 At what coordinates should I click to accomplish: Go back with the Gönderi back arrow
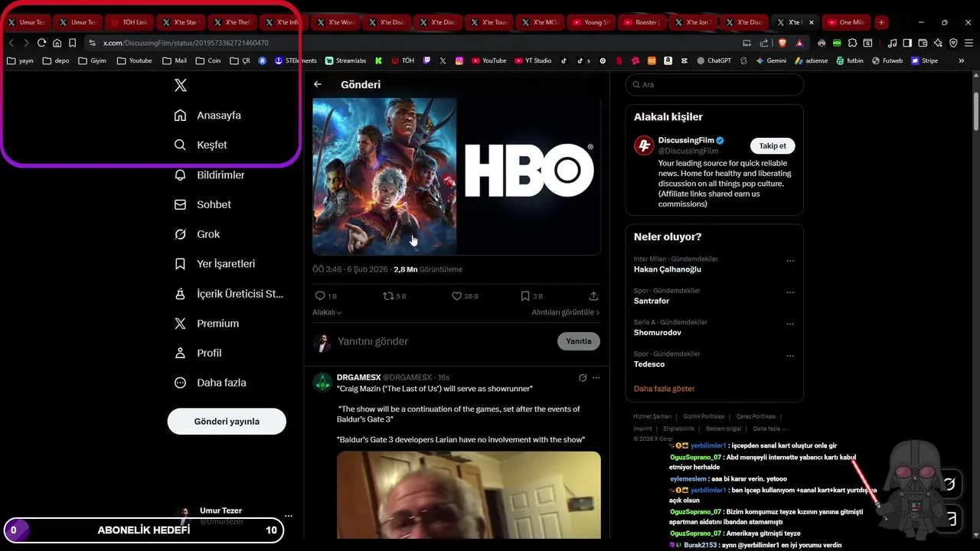pyautogui.click(x=318, y=84)
